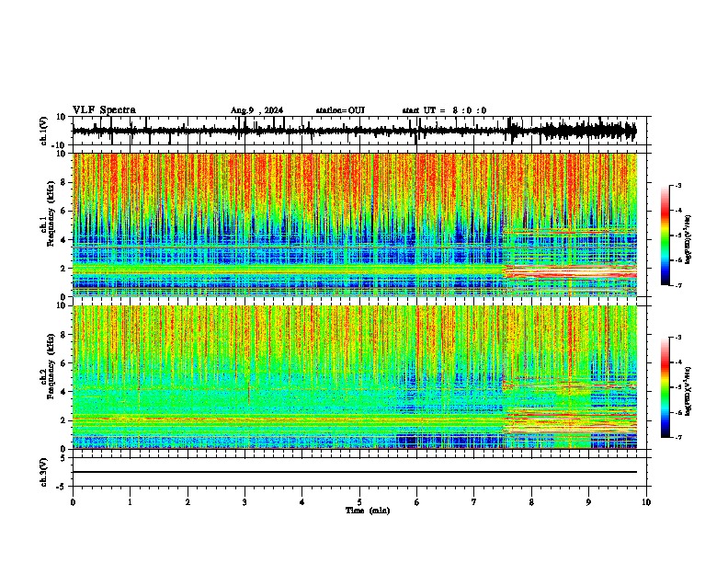Click the ch.1 spectrogram color scale bar
Image resolution: width=728 pixels, height=563 pixels.
click(665, 236)
